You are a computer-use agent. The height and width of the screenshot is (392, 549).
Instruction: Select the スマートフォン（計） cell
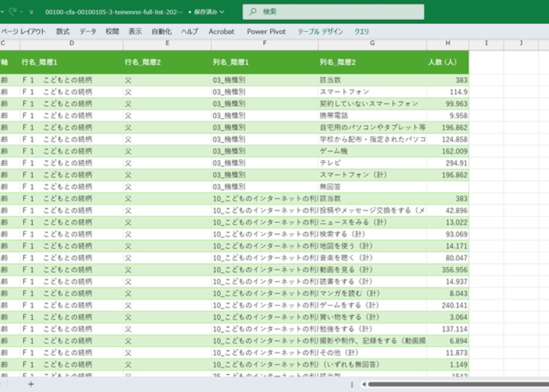click(372, 175)
